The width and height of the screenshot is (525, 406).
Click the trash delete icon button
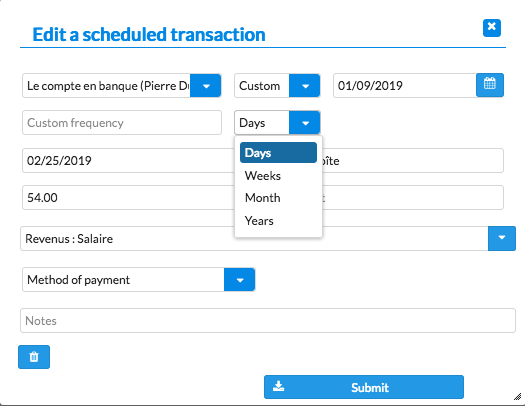34,357
